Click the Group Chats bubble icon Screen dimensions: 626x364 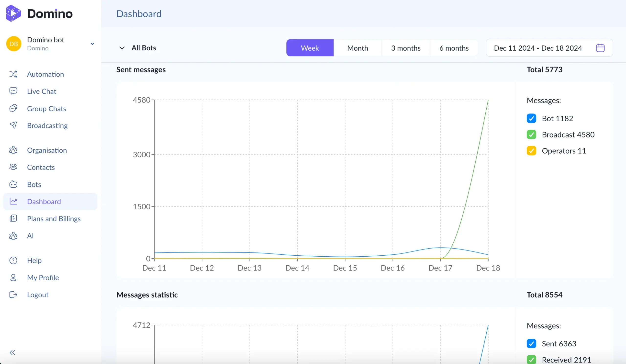(x=13, y=108)
